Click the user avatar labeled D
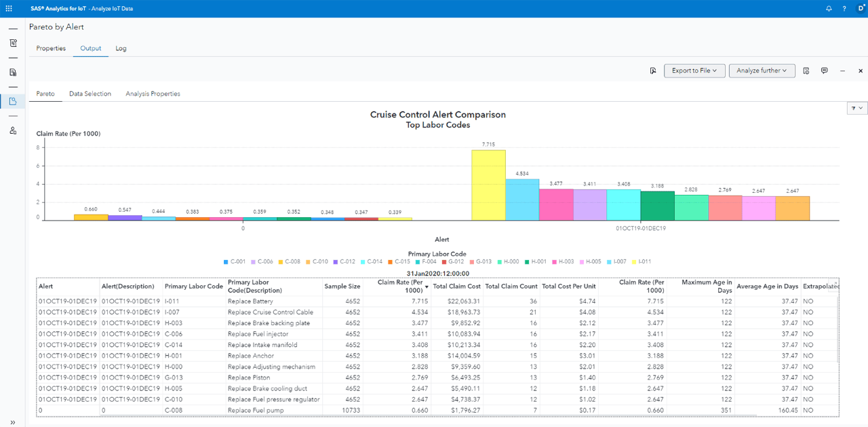The height and width of the screenshot is (427, 868). tap(861, 8)
